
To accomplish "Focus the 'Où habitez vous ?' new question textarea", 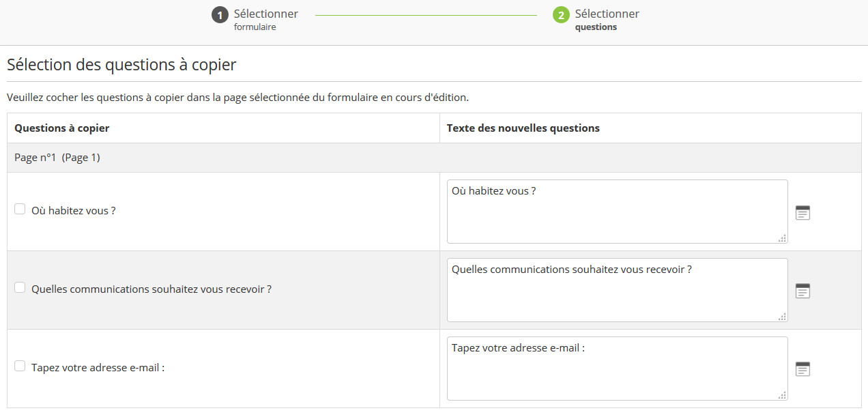I will tap(617, 212).
